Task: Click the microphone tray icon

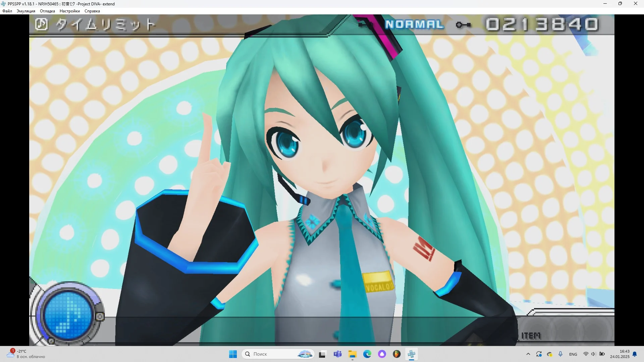Action: (560, 354)
